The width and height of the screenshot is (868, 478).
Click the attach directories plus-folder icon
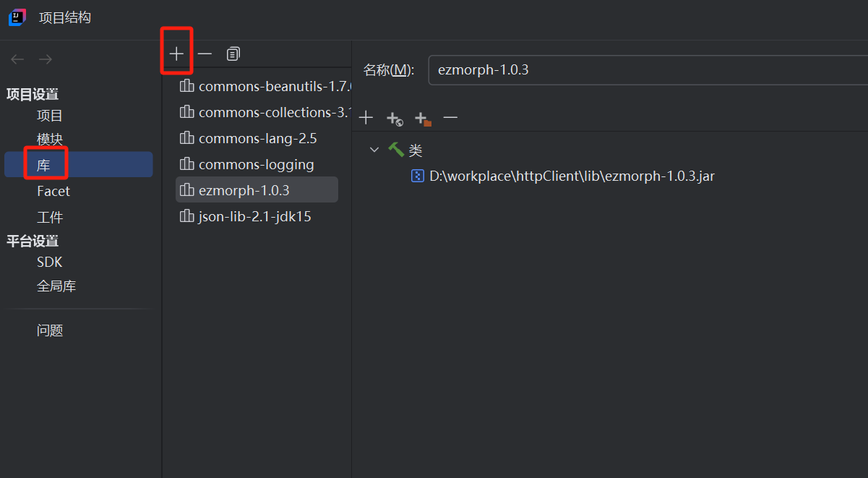point(422,117)
